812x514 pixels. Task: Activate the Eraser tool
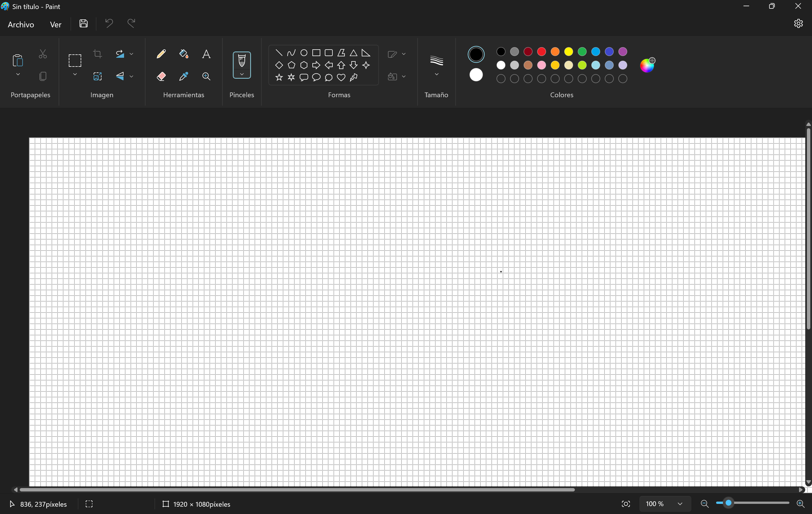(x=161, y=76)
